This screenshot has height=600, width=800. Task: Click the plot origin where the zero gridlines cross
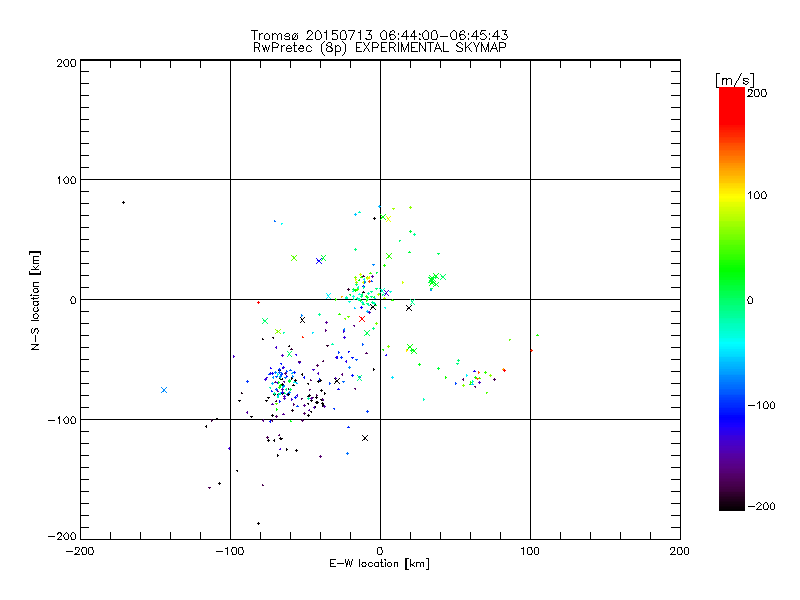pyautogui.click(x=380, y=299)
